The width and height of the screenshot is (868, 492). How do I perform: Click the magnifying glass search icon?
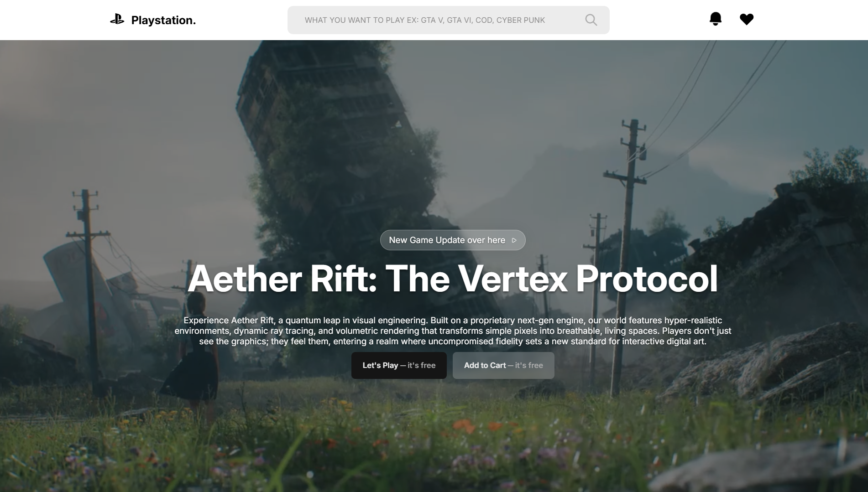(x=591, y=20)
